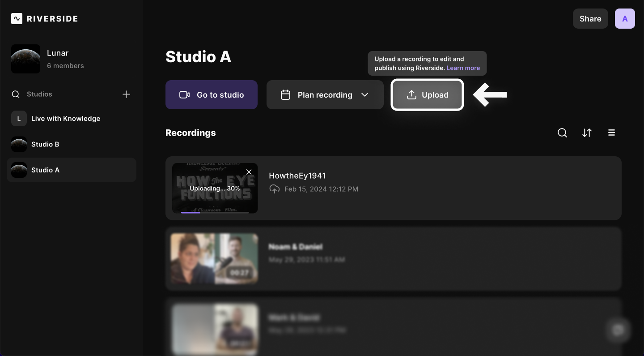Image resolution: width=644 pixels, height=356 pixels.
Task: Open Live with Knowledge studio
Action: (65, 119)
